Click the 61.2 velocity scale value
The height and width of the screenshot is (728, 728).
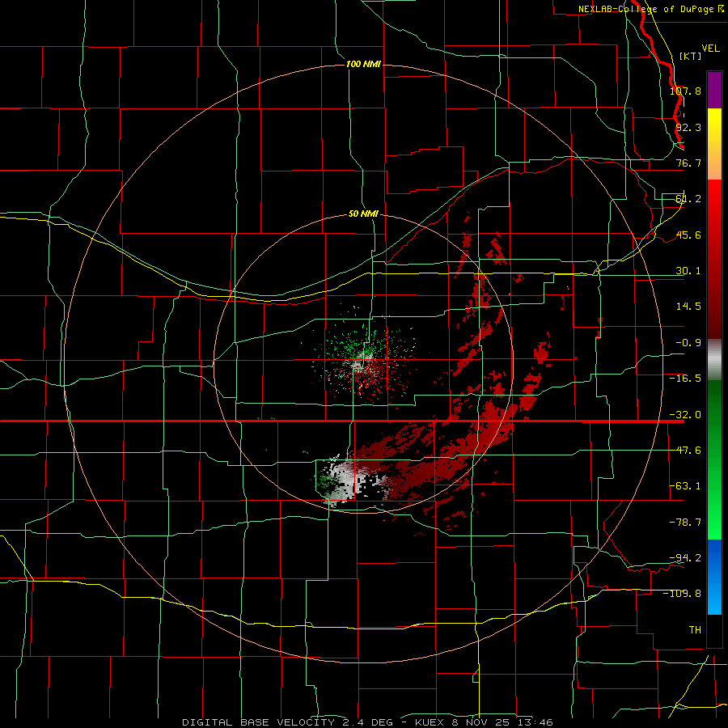tap(688, 199)
